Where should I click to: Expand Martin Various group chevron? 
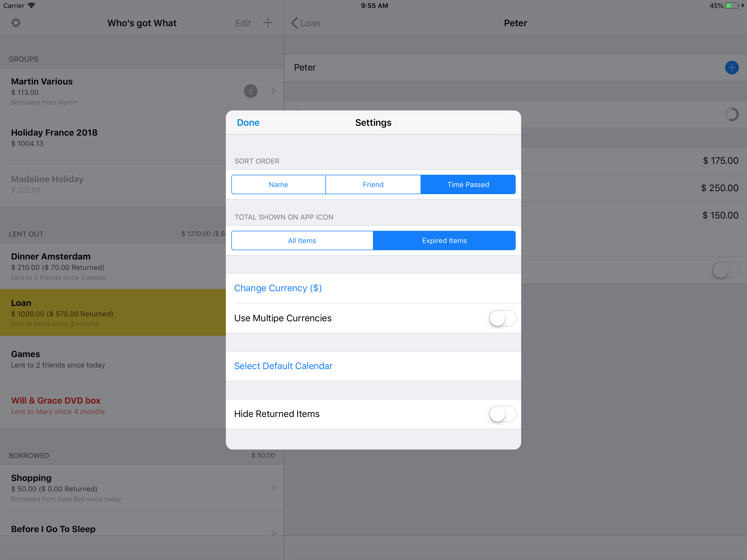(x=273, y=91)
